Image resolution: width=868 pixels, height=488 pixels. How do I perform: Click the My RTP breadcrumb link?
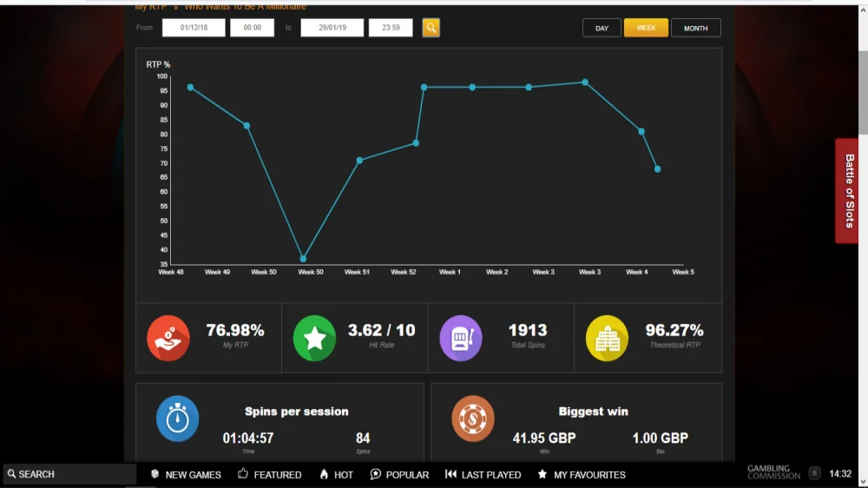pyautogui.click(x=150, y=6)
